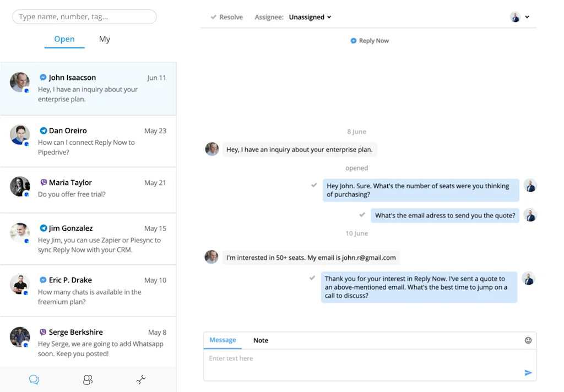Open the Contacts icon in bottom bar

(87, 379)
